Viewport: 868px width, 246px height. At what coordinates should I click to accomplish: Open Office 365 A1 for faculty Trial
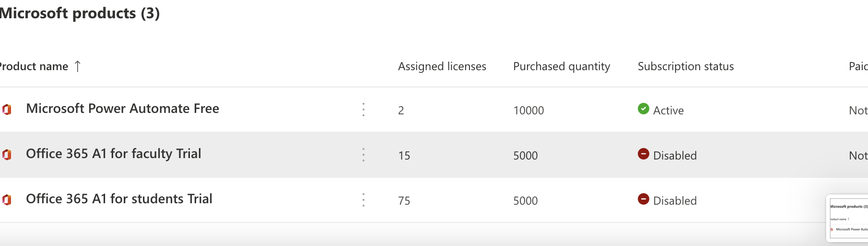[113, 154]
